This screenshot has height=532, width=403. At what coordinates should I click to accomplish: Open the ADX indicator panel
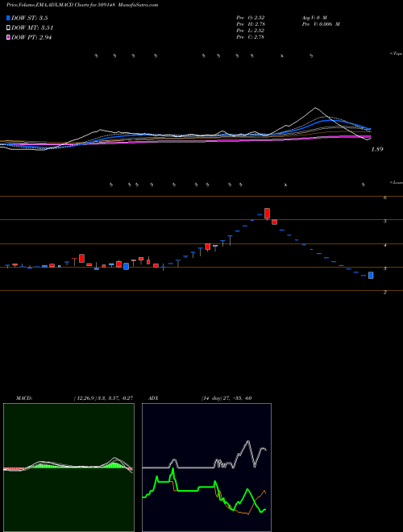tap(206, 468)
